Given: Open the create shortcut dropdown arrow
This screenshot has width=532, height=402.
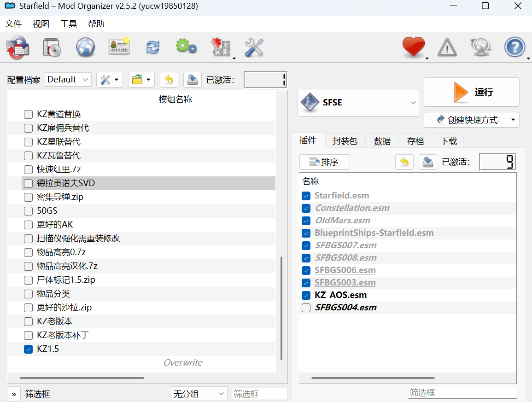Looking at the screenshot, I should (513, 120).
